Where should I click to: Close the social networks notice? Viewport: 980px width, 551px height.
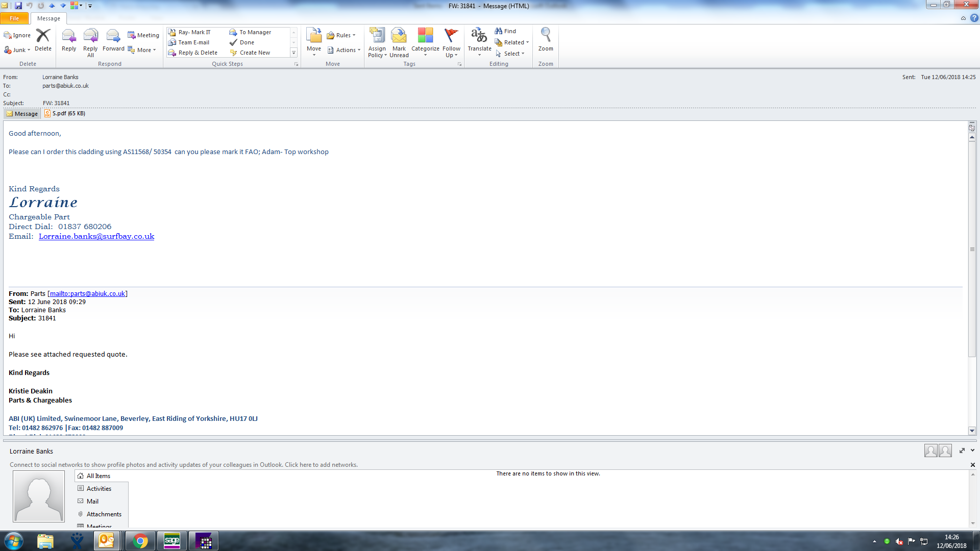(x=972, y=465)
